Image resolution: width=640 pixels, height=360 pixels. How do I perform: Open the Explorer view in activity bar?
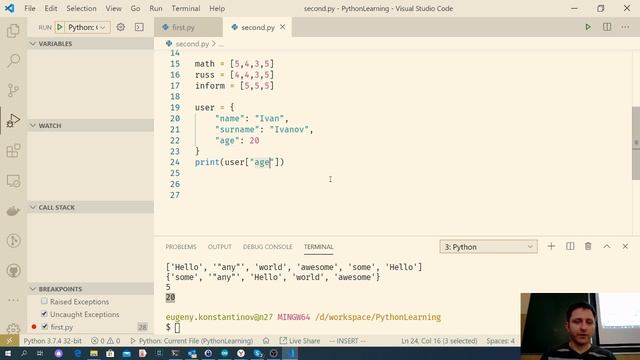point(13,31)
